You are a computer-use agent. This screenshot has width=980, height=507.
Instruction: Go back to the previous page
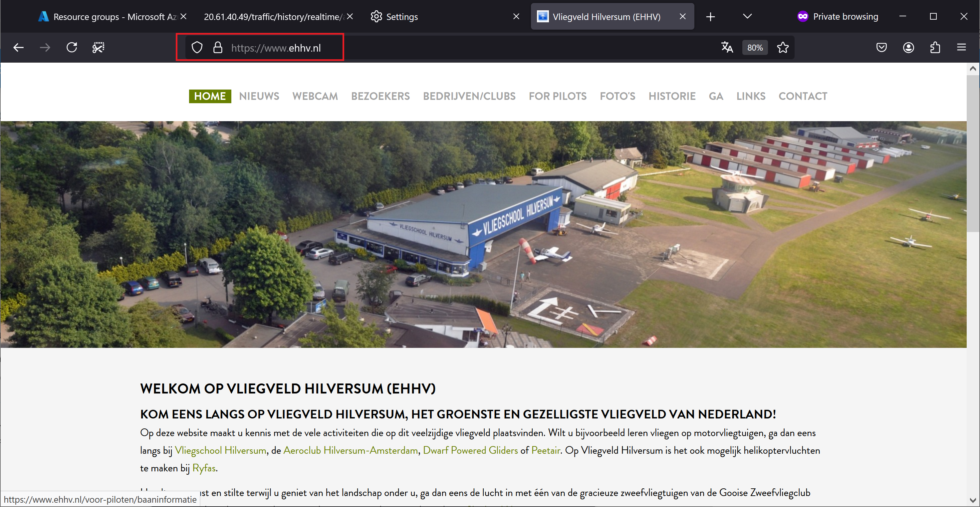click(18, 48)
